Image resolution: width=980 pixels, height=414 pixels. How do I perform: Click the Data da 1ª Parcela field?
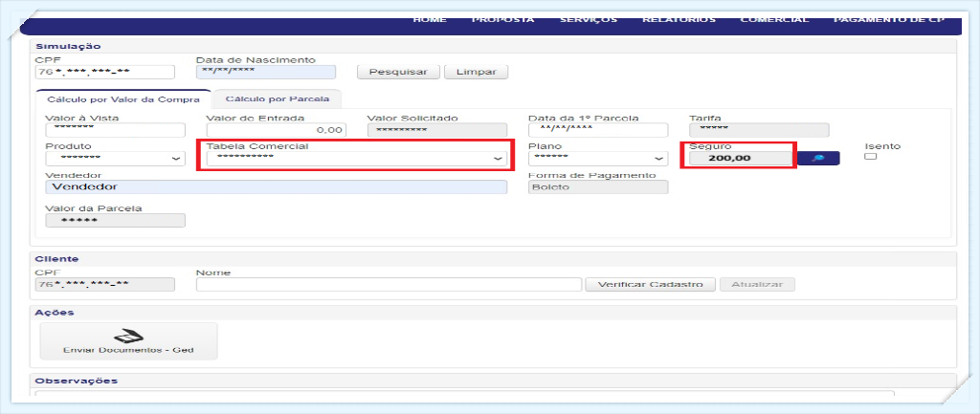(x=597, y=130)
